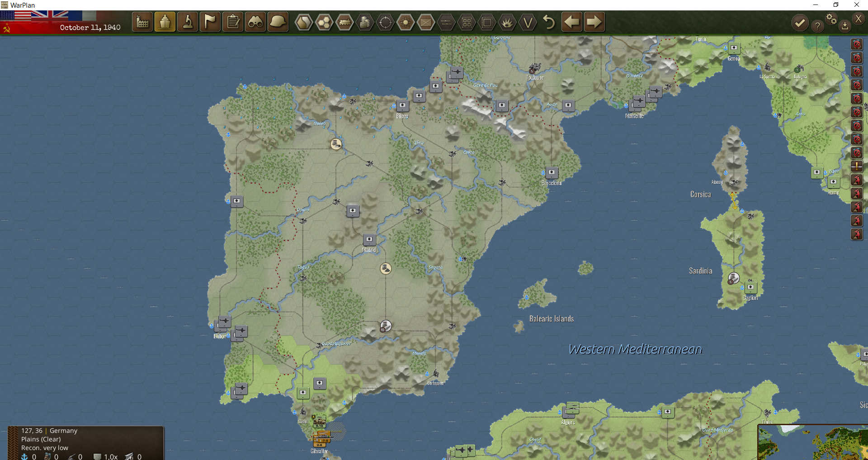Click the date October 11, 1940

90,28
